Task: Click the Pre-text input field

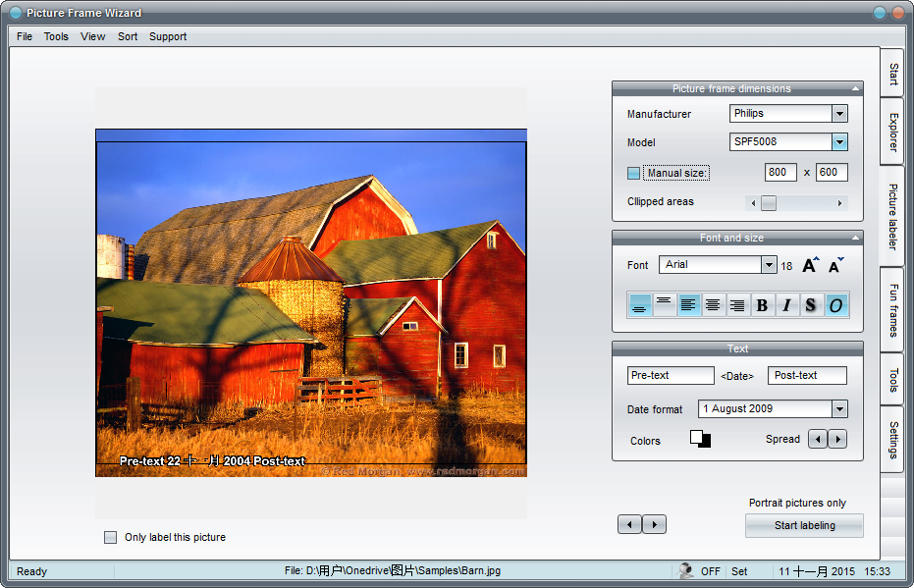Action: click(x=671, y=376)
